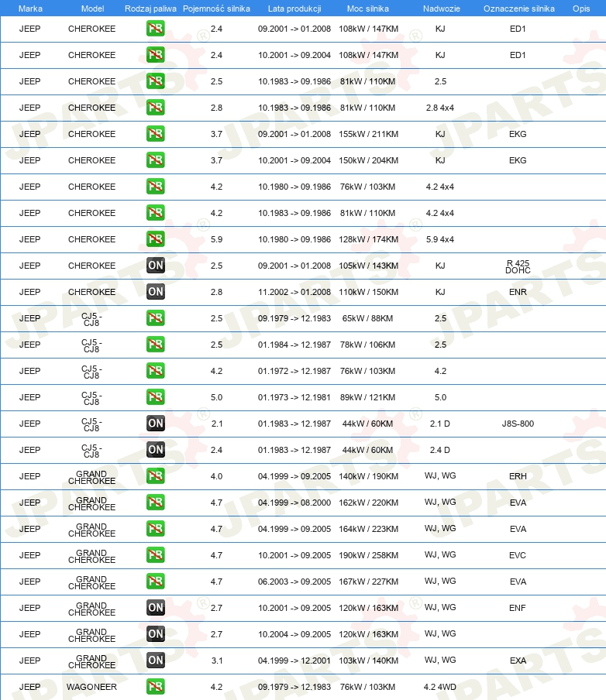Image resolution: width=606 pixels, height=700 pixels.
Task: Click the Pojemność silnika column header
Action: tap(216, 9)
